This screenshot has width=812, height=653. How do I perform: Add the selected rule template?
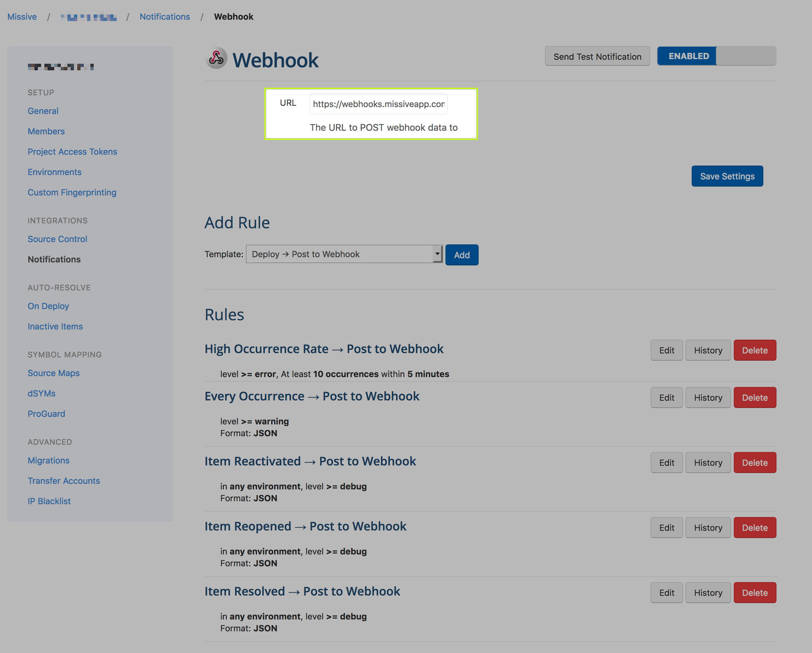click(461, 255)
